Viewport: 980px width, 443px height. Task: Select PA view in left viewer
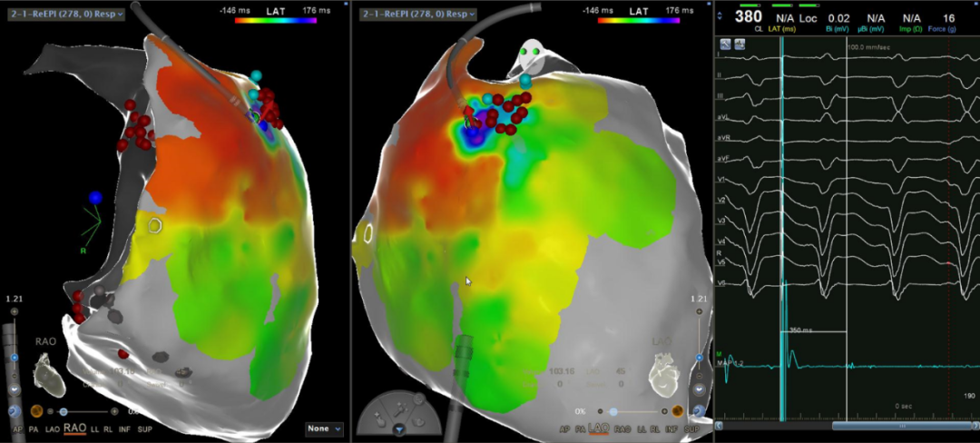pyautogui.click(x=34, y=429)
